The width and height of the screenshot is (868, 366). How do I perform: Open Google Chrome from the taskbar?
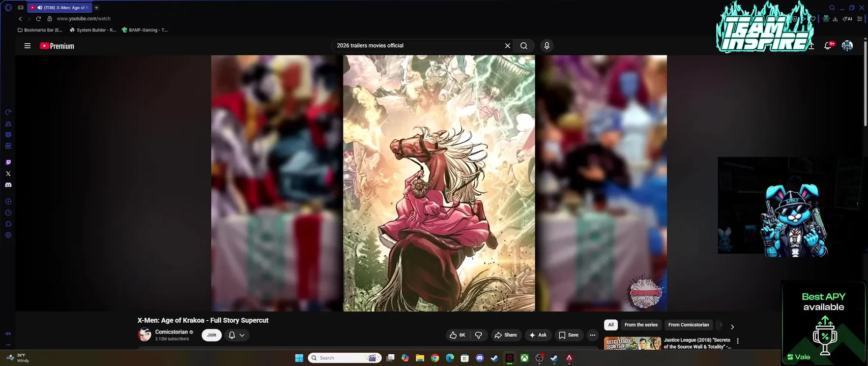click(x=435, y=358)
